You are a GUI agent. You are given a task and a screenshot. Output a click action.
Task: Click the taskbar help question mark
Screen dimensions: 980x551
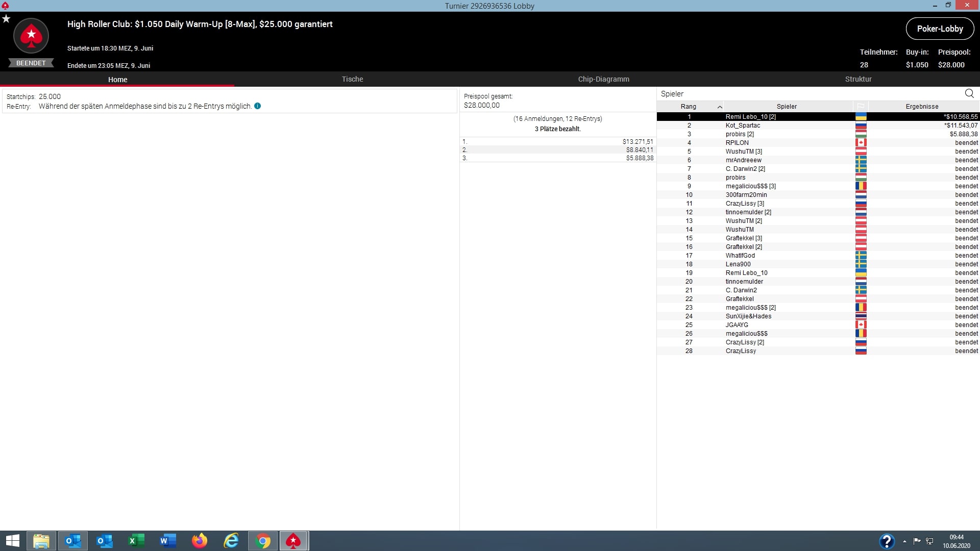click(887, 541)
